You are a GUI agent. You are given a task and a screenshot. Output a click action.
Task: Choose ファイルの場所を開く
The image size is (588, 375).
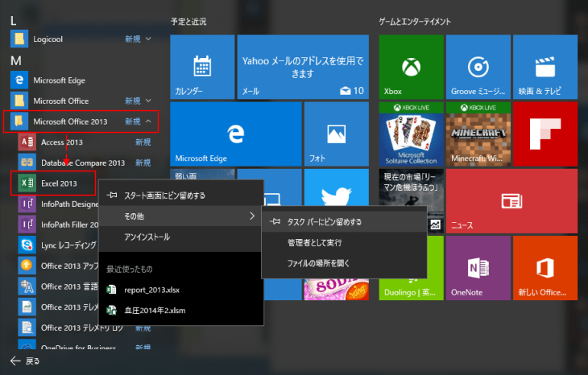[344, 263]
